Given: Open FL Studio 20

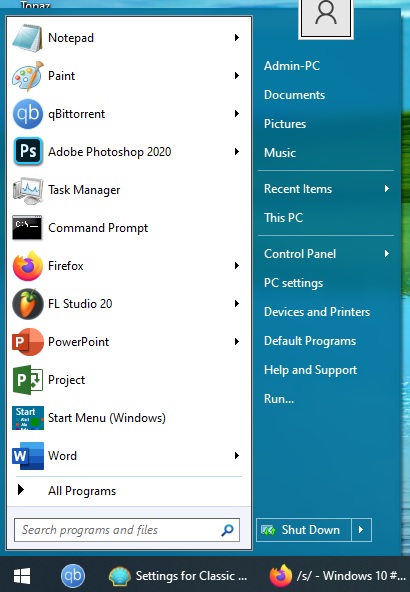Looking at the screenshot, I should tap(128, 304).
